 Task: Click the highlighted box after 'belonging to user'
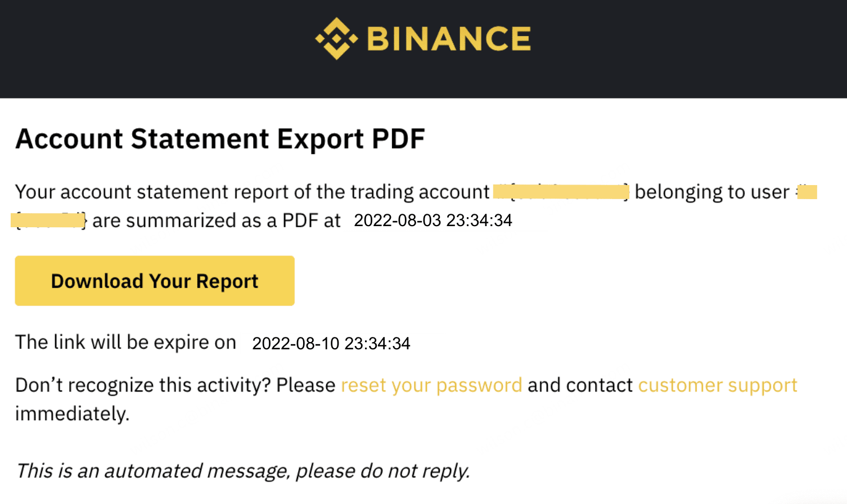point(807,192)
